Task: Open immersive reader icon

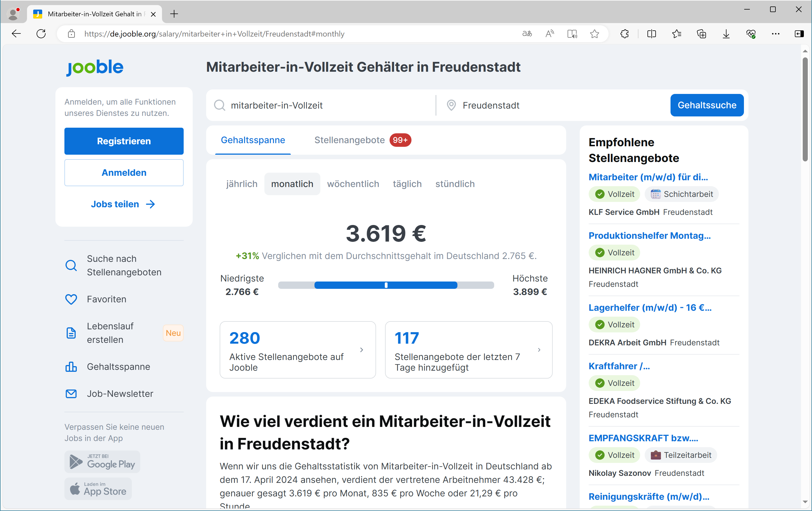Action: tap(572, 34)
